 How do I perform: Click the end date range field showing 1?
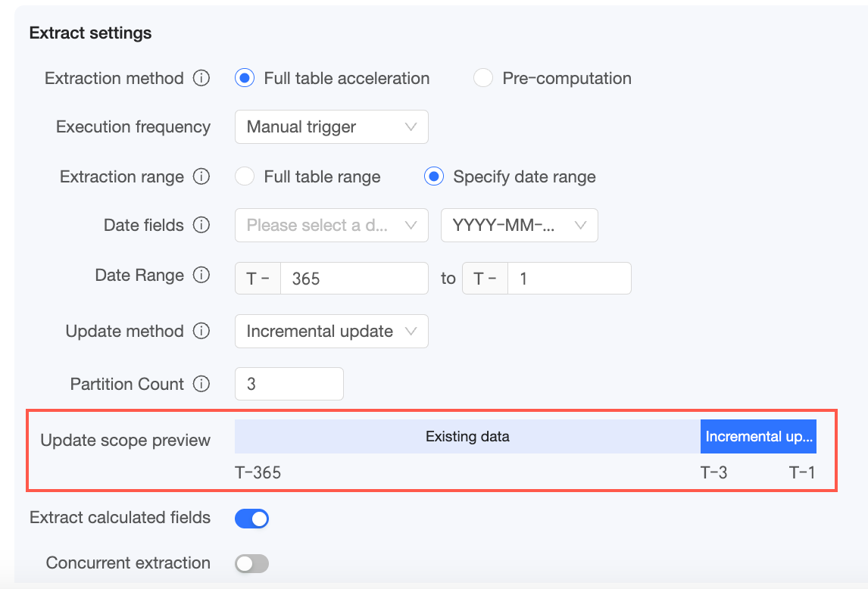(x=568, y=279)
